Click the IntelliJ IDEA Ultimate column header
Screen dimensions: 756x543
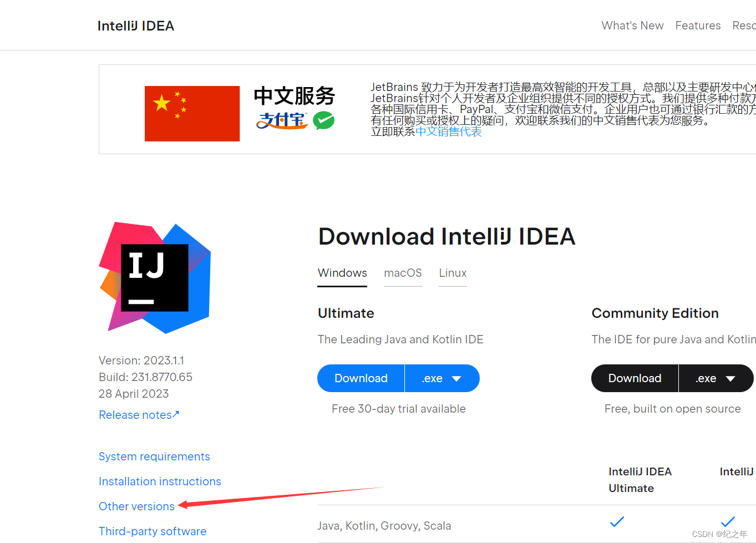(x=640, y=480)
